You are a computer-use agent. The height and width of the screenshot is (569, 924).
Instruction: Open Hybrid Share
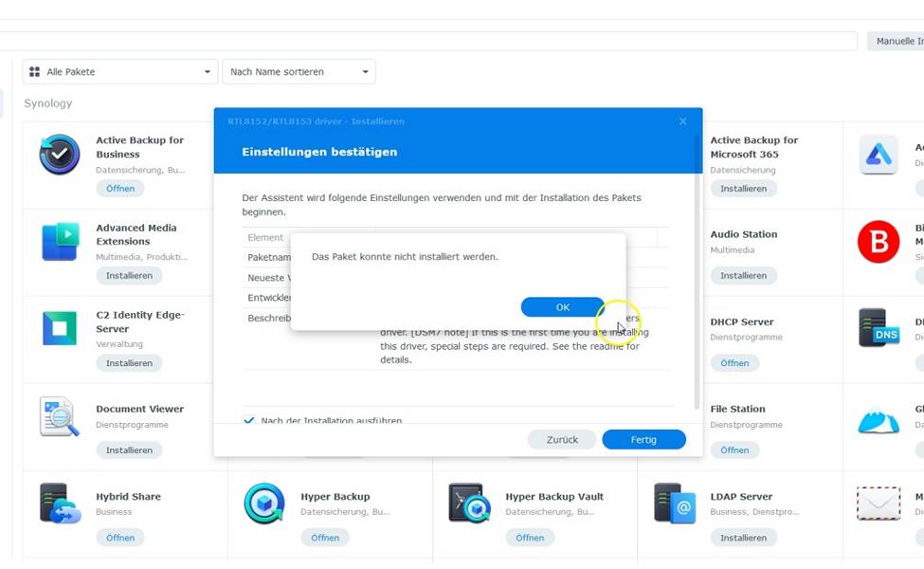(x=120, y=537)
